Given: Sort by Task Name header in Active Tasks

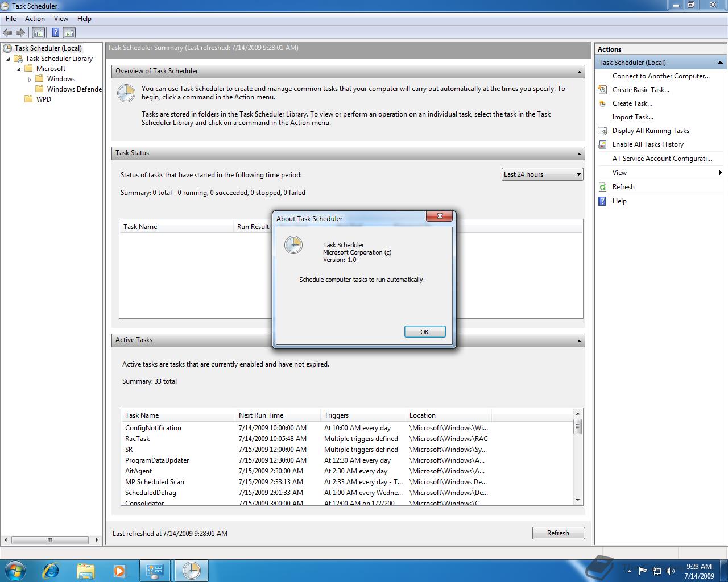Looking at the screenshot, I should (178, 415).
